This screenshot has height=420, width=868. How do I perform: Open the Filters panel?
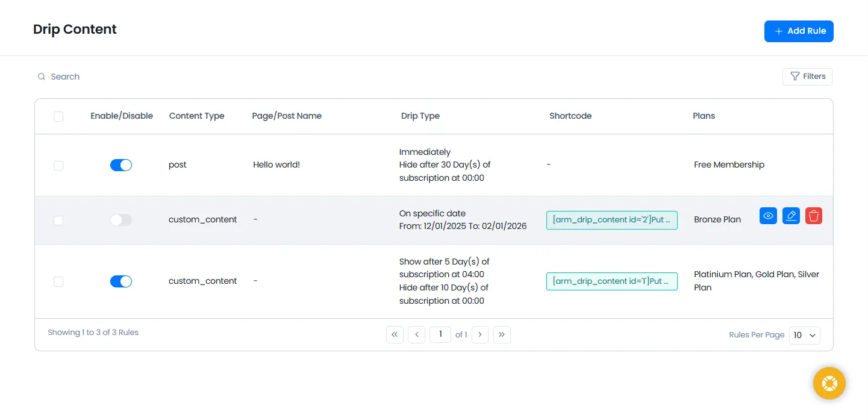807,77
